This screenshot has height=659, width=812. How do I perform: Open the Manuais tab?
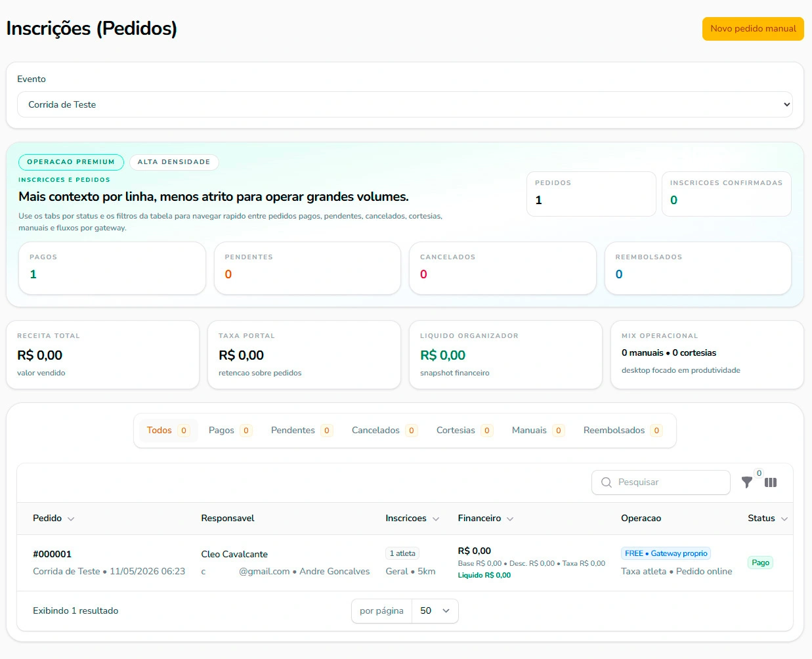(538, 431)
